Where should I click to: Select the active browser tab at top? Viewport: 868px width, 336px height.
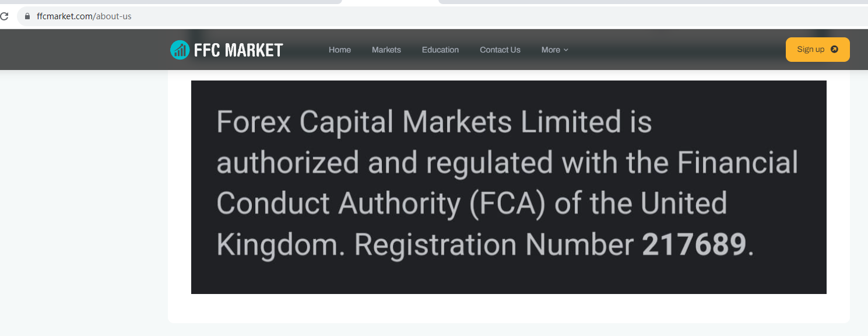pyautogui.click(x=389, y=2)
